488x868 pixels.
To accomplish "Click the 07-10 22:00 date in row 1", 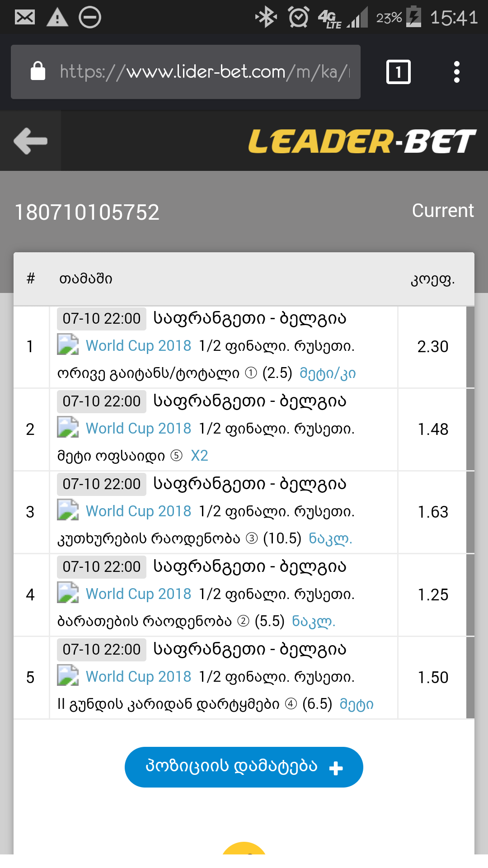I will [102, 319].
